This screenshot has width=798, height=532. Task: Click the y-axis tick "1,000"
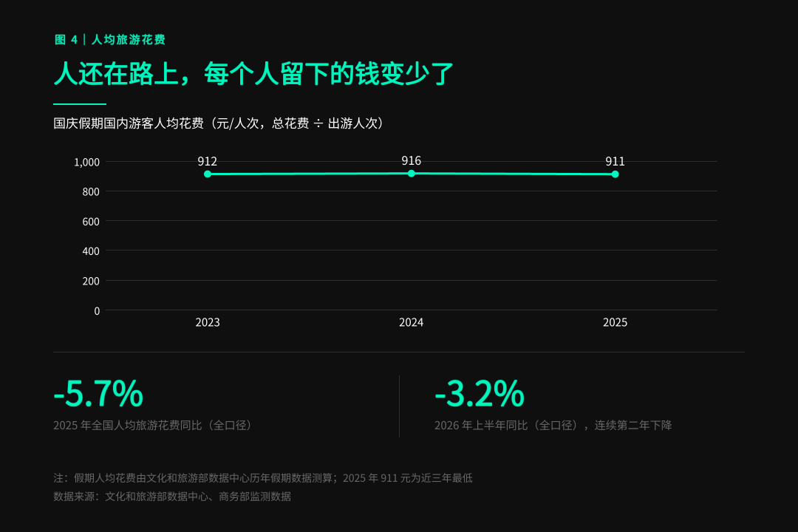87,163
